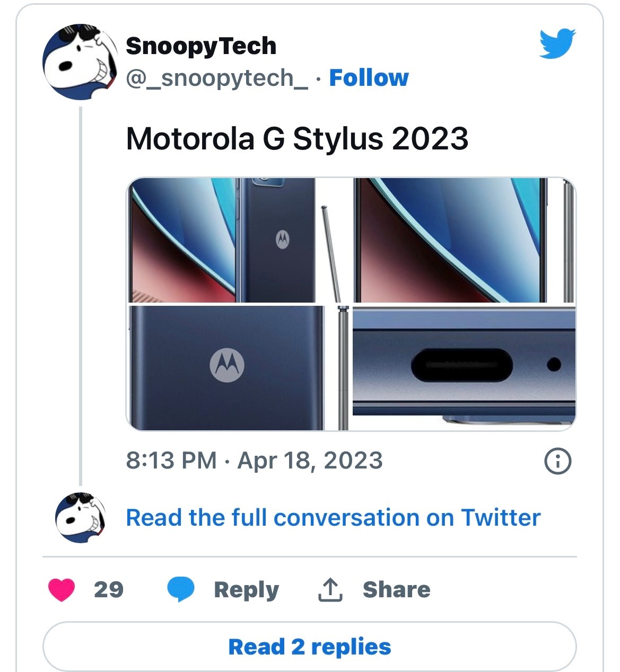
Task: Select the SnoopyTech display name
Action: [x=200, y=46]
